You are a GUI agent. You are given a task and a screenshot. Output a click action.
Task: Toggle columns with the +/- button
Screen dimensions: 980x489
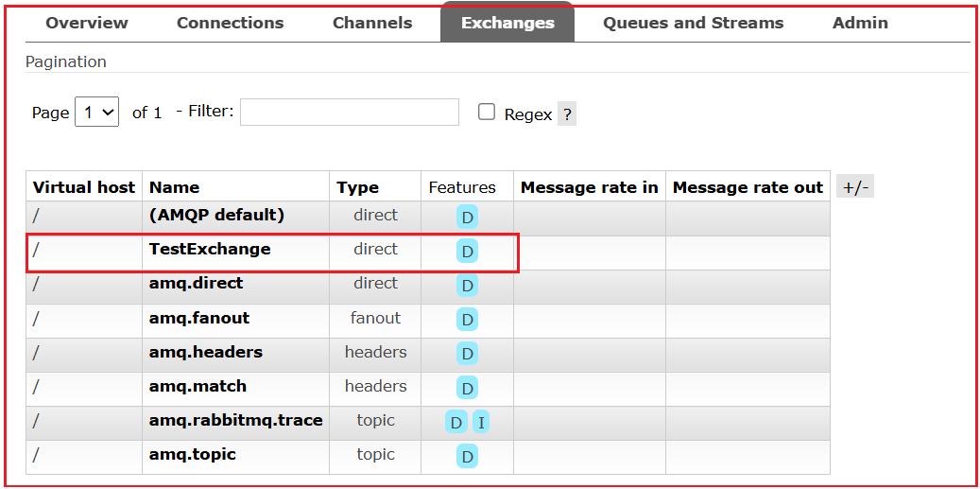point(855,187)
